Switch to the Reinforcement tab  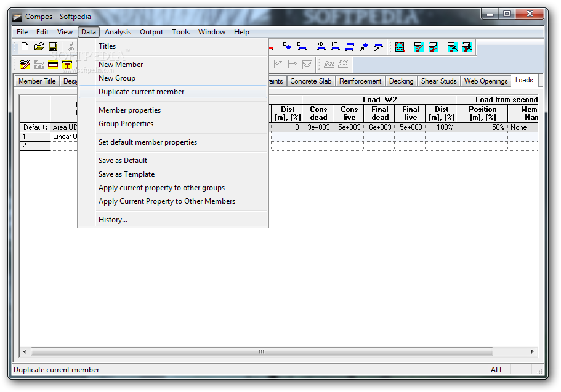click(360, 81)
